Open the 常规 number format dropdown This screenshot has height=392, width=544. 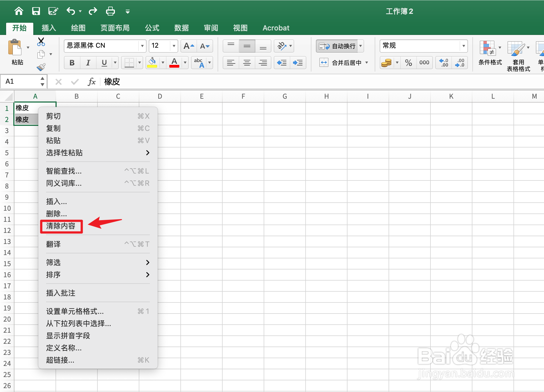464,46
